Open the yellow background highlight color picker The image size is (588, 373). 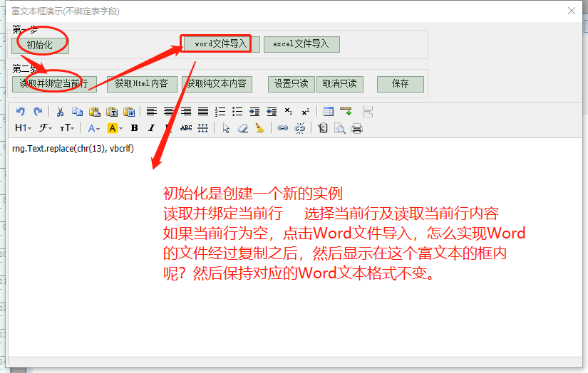pyautogui.click(x=115, y=128)
